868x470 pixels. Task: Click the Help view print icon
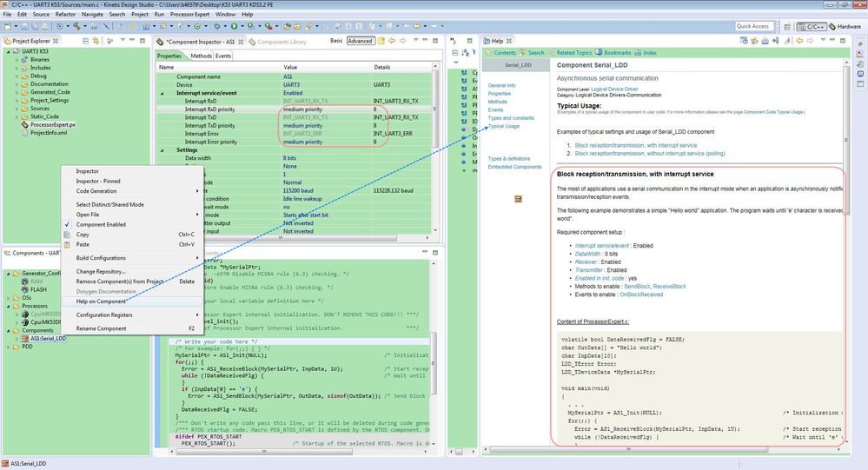[765, 41]
